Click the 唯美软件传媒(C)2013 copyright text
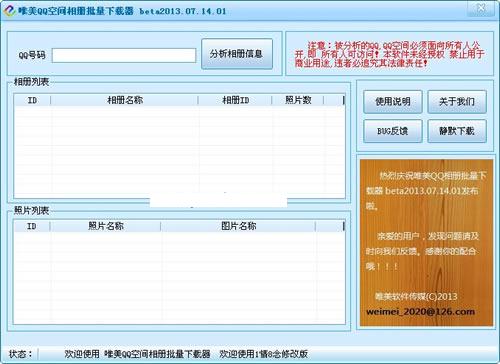This screenshot has width=500, height=364. coord(416,296)
